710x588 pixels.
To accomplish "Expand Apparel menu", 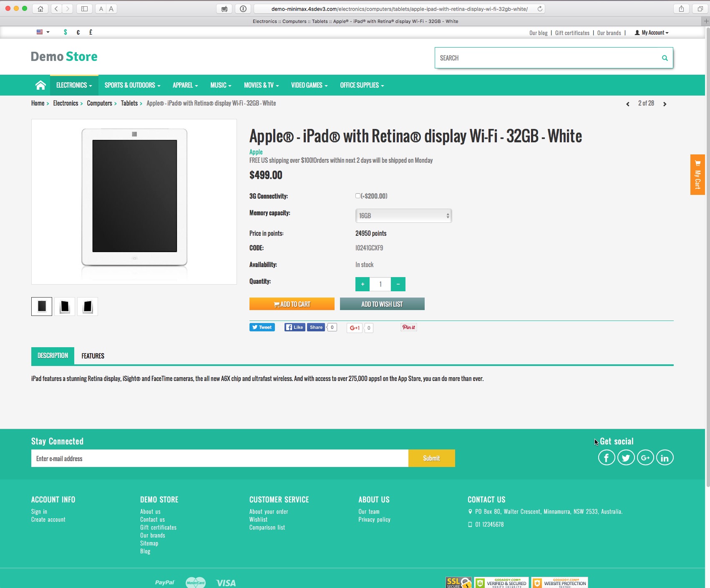I will (185, 85).
